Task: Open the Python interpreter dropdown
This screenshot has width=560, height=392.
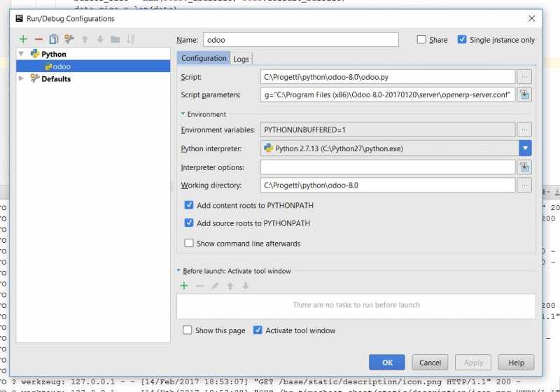Action: tap(525, 148)
